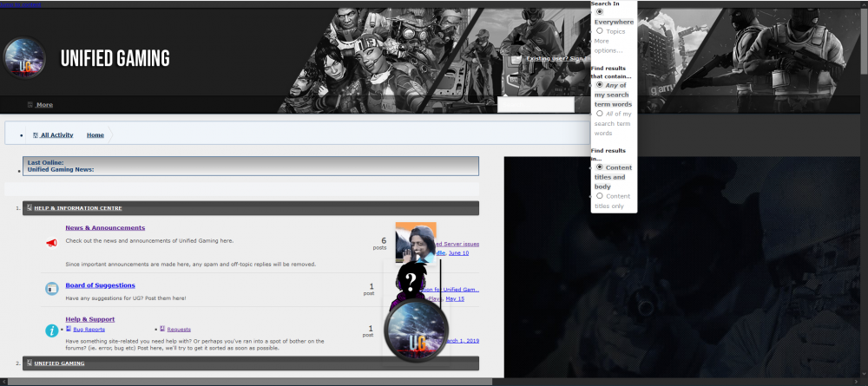Open the March 1, 2019 post date
The height and width of the screenshot is (386, 868).
click(x=463, y=341)
